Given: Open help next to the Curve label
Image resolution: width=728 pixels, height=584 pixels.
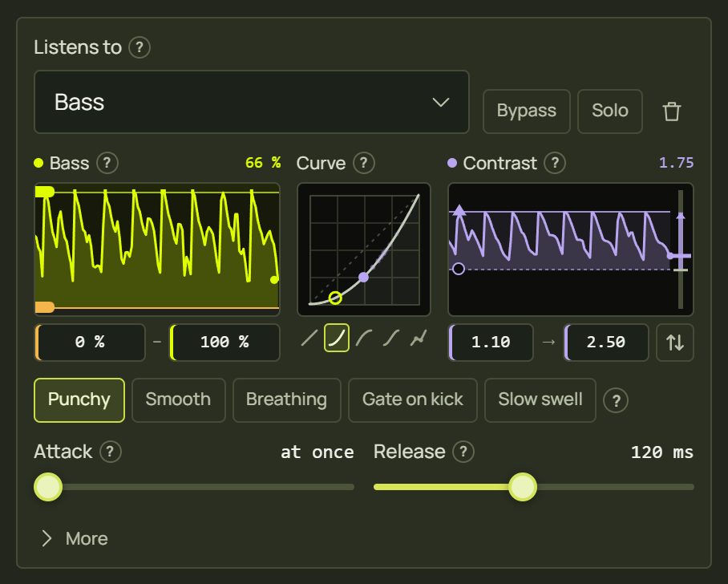Looking at the screenshot, I should click(x=364, y=163).
